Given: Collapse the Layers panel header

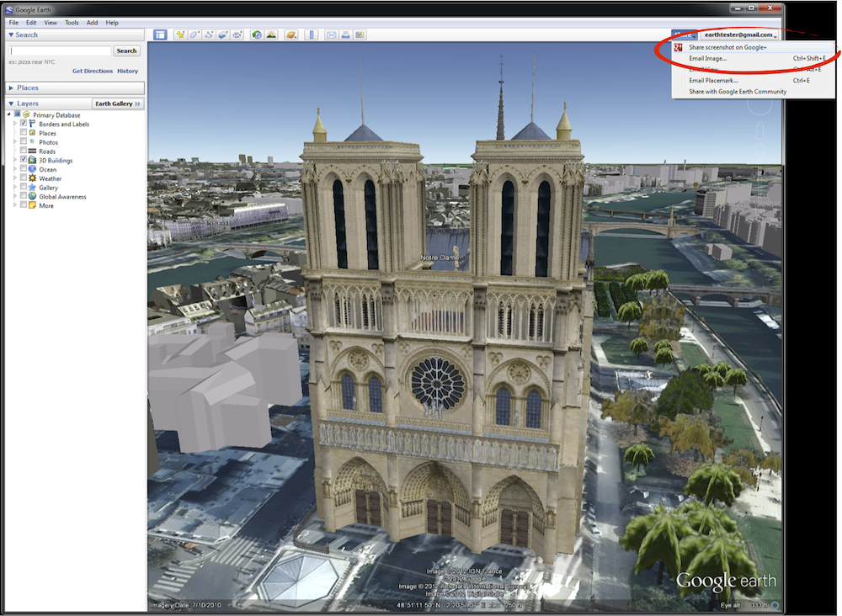Looking at the screenshot, I should 28,104.
